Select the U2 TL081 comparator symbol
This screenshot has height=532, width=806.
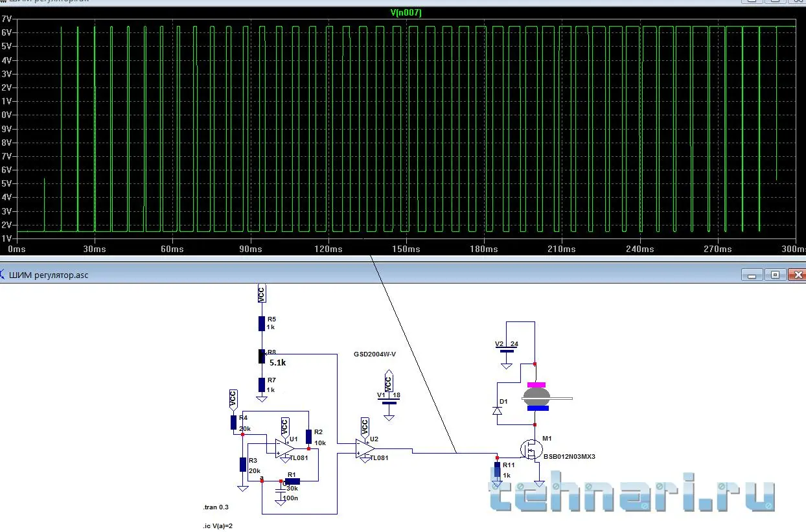[x=365, y=448]
